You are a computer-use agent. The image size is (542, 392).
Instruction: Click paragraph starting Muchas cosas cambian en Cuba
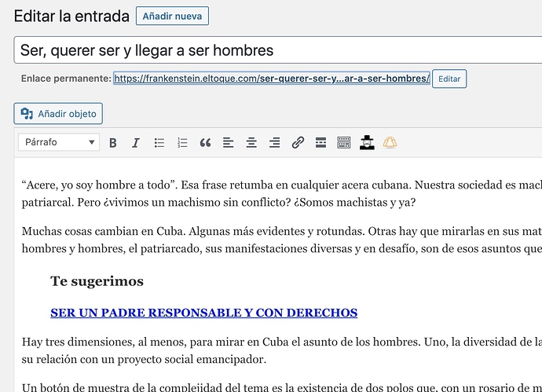pos(282,240)
